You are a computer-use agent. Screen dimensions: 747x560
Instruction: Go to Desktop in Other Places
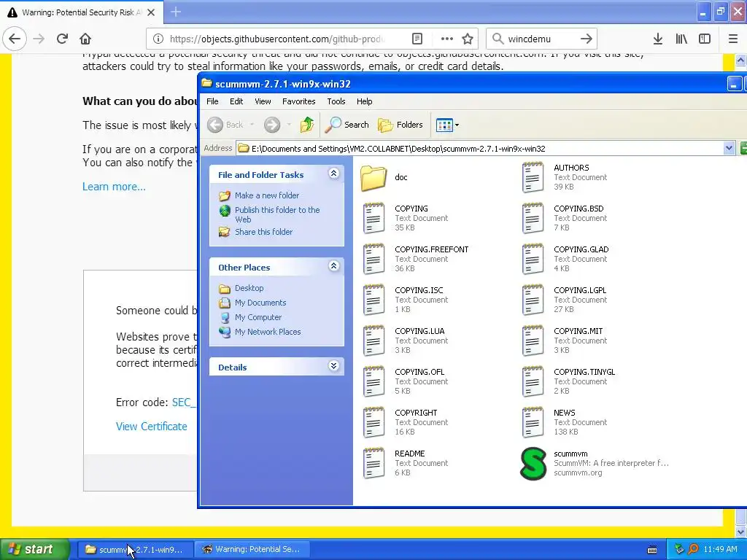tap(249, 288)
